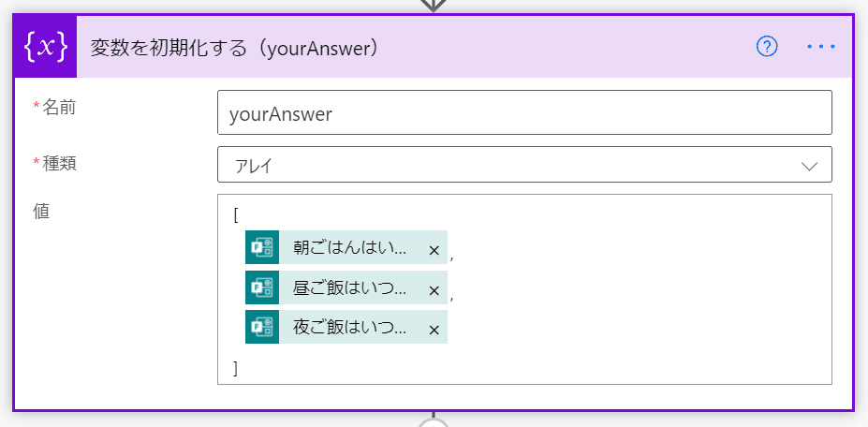Remove the 昼ご飯はいつ... token
Image resolution: width=868 pixels, height=427 pixels.
(x=434, y=290)
